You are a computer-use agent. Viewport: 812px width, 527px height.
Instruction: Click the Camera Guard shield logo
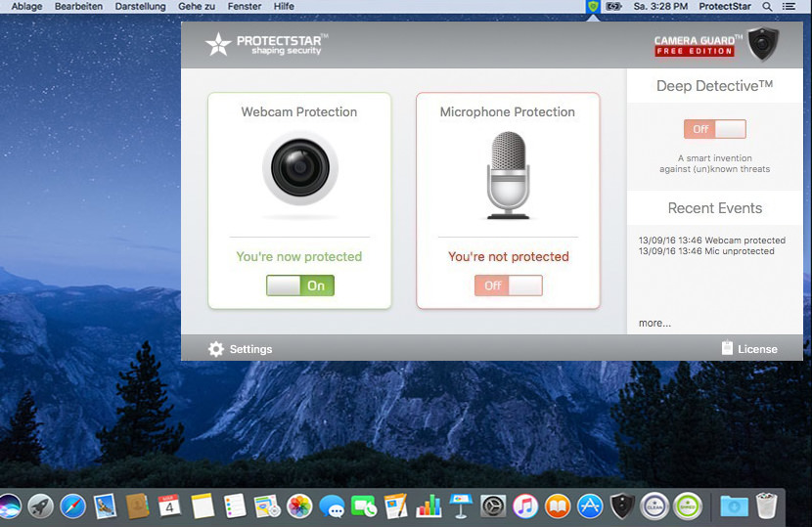(763, 43)
